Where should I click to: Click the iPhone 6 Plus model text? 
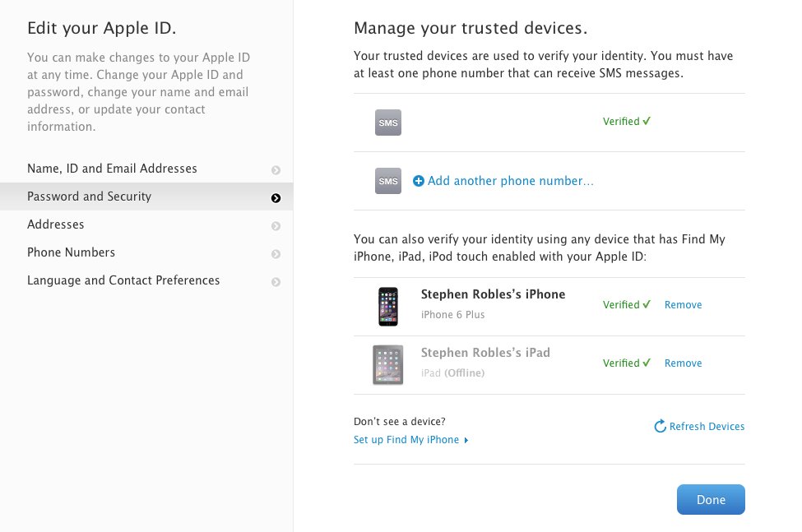(x=452, y=315)
